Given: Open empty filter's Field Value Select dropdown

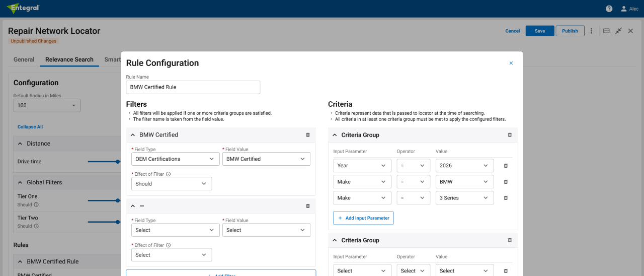Looking at the screenshot, I should (266, 230).
